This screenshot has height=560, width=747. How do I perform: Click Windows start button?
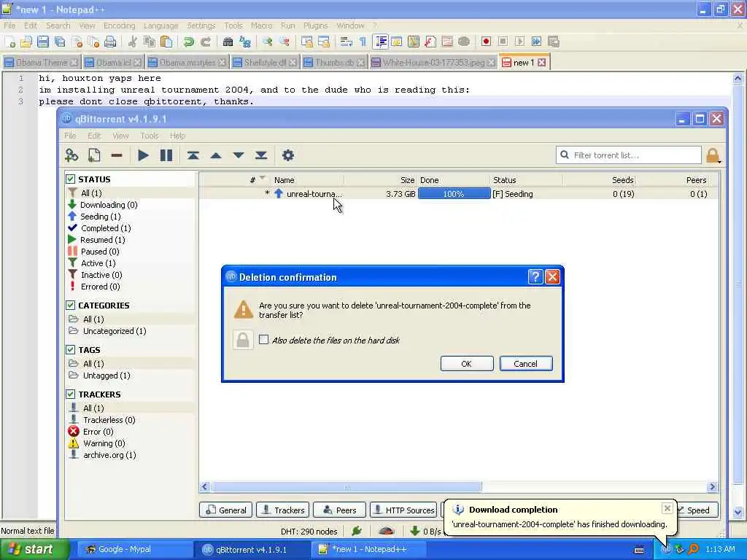click(34, 549)
